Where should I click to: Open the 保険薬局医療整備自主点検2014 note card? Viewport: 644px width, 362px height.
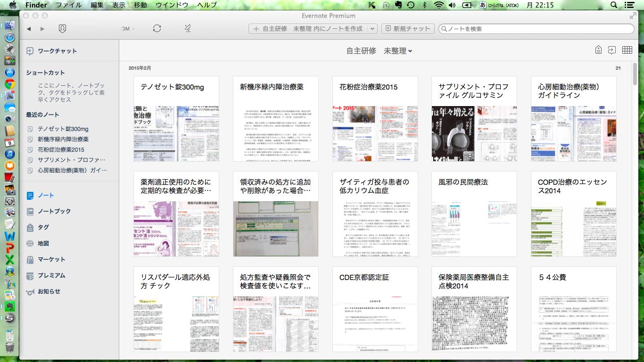[x=474, y=309]
